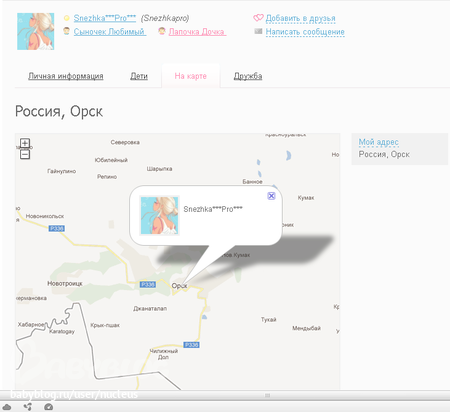Close the Snezhka map popup balloon
Viewport: 450px width, 412px height.
click(271, 196)
